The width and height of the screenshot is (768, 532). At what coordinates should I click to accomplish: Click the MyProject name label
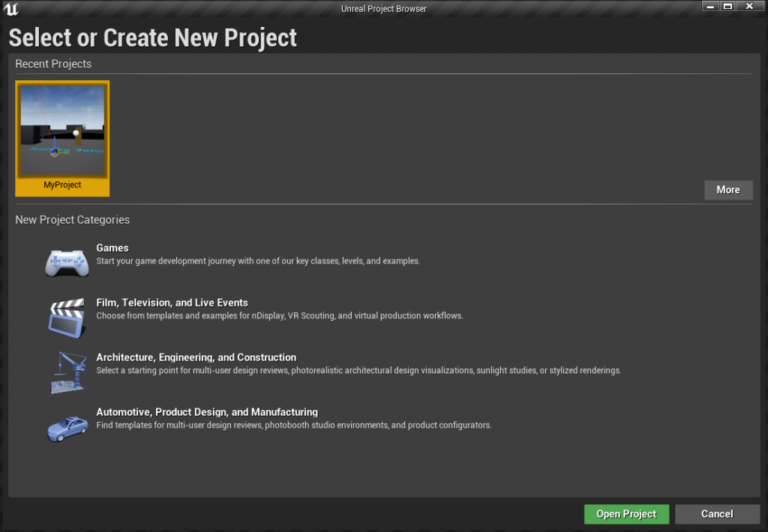click(62, 185)
